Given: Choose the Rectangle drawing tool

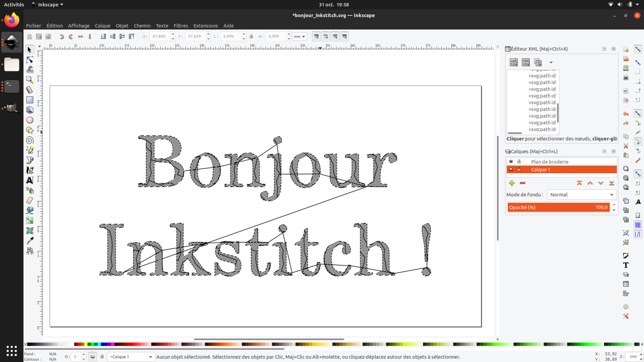Looking at the screenshot, I should point(30,100).
